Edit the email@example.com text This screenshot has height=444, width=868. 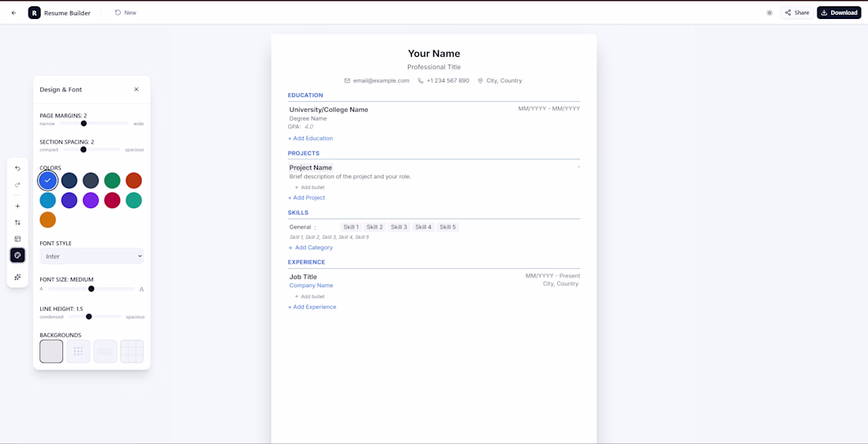(x=381, y=80)
